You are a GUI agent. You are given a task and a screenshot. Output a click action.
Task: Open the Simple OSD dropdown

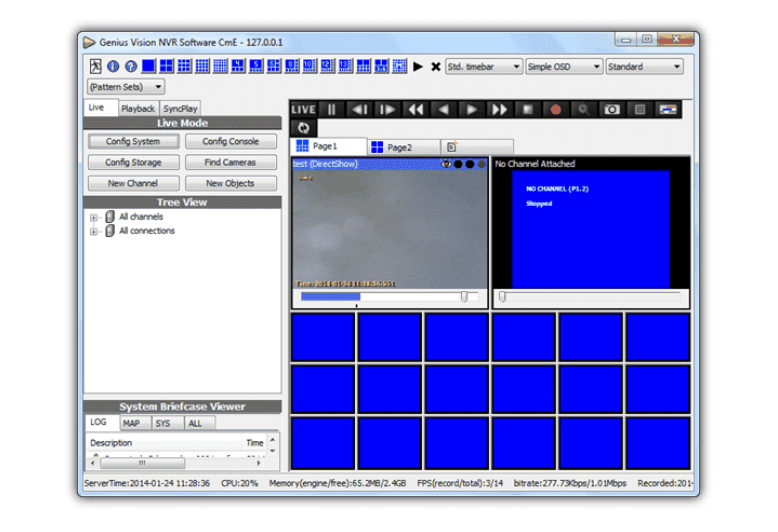tap(564, 67)
